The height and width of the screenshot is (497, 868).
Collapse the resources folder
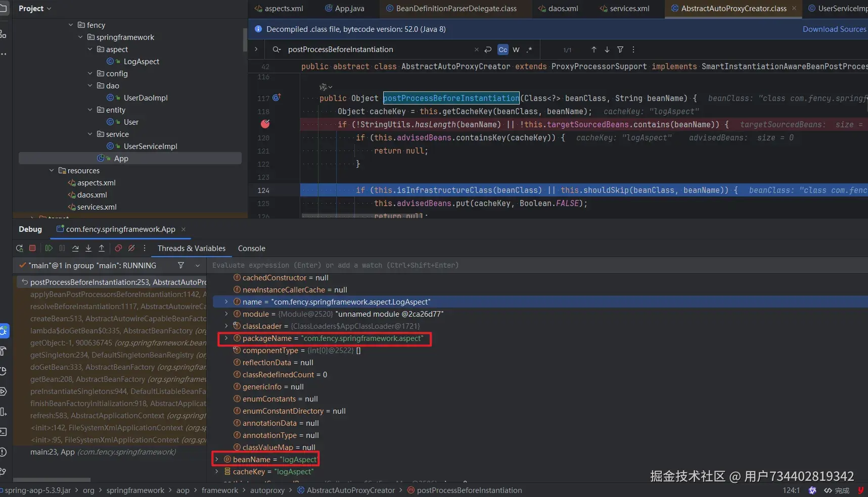pyautogui.click(x=52, y=170)
